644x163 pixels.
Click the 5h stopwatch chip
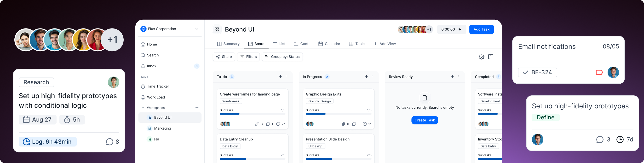(x=72, y=120)
